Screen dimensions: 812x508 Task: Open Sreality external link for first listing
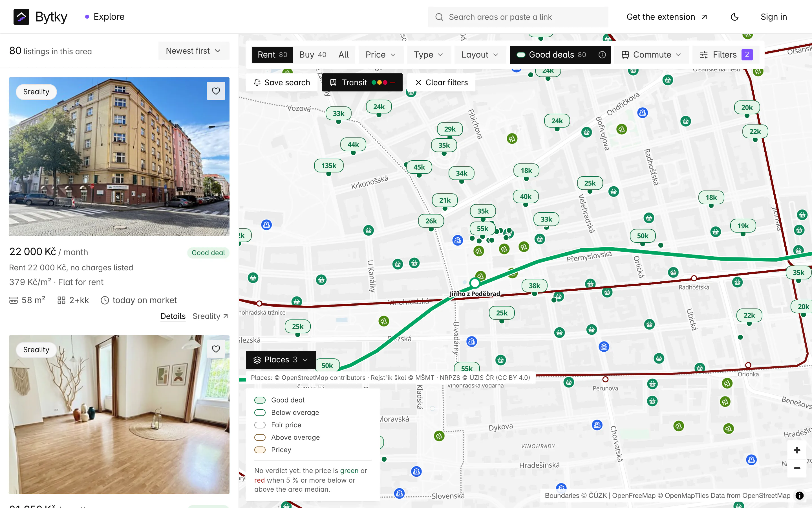click(210, 316)
